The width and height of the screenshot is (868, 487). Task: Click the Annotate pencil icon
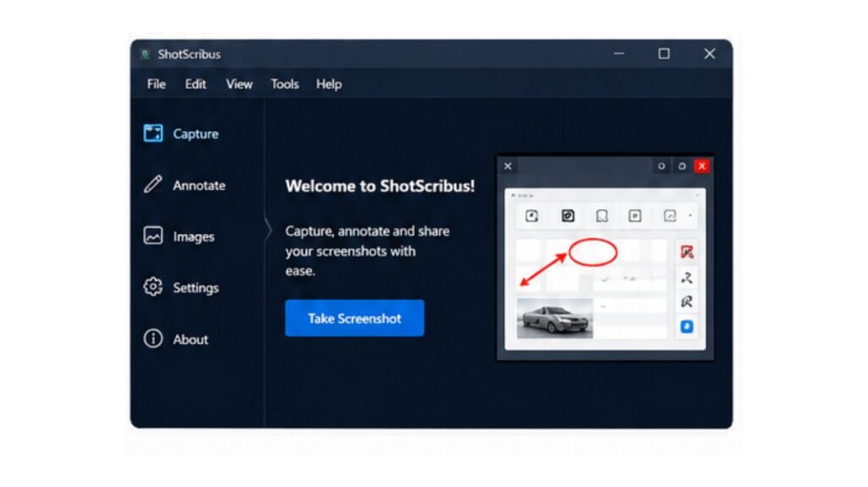153,185
